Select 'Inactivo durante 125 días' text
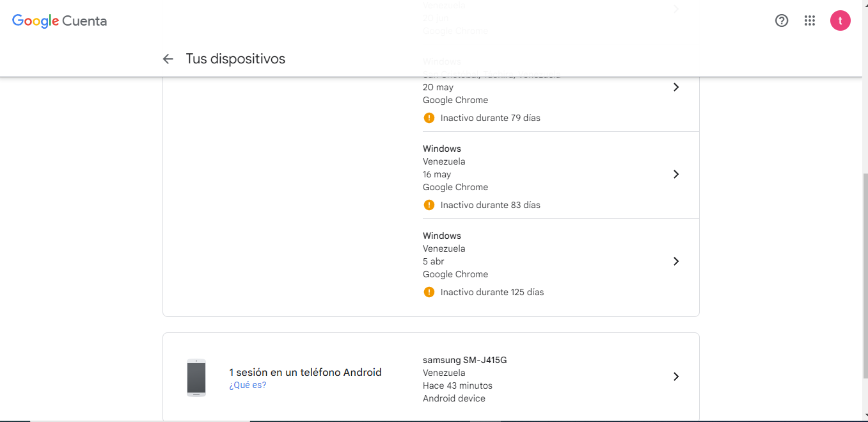This screenshot has width=868, height=422. coord(493,292)
